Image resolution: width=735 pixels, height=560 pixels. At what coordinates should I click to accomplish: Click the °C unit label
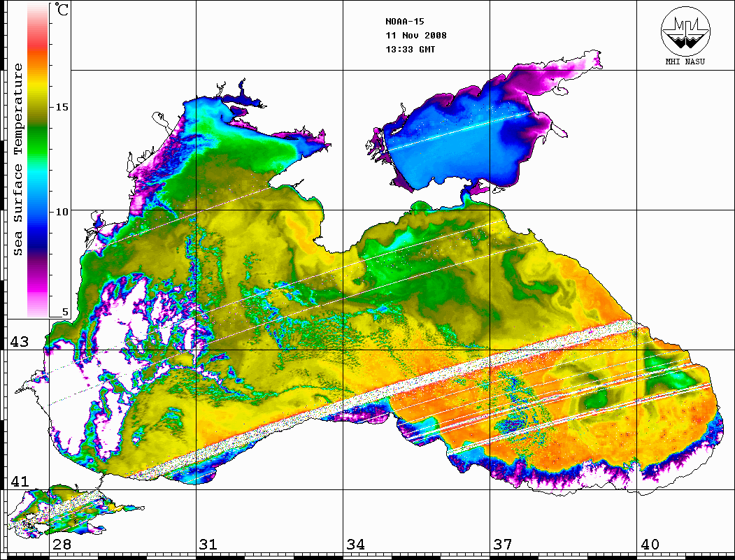[x=62, y=9]
